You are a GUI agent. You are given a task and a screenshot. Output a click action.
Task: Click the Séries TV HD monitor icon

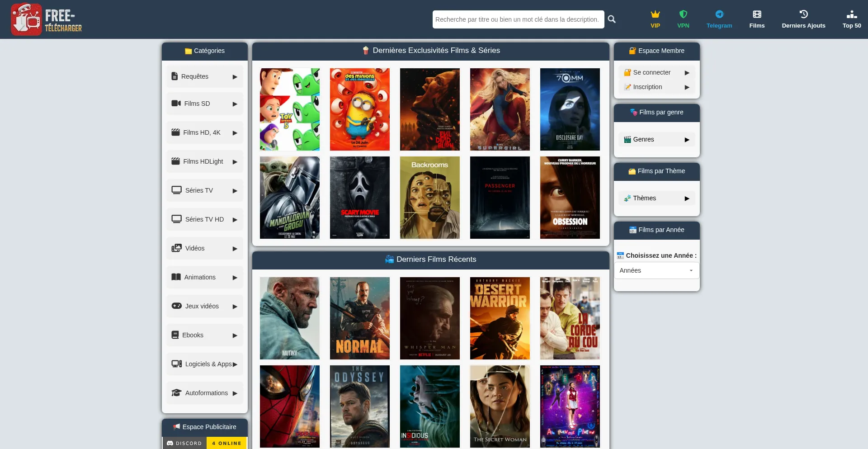pos(176,219)
